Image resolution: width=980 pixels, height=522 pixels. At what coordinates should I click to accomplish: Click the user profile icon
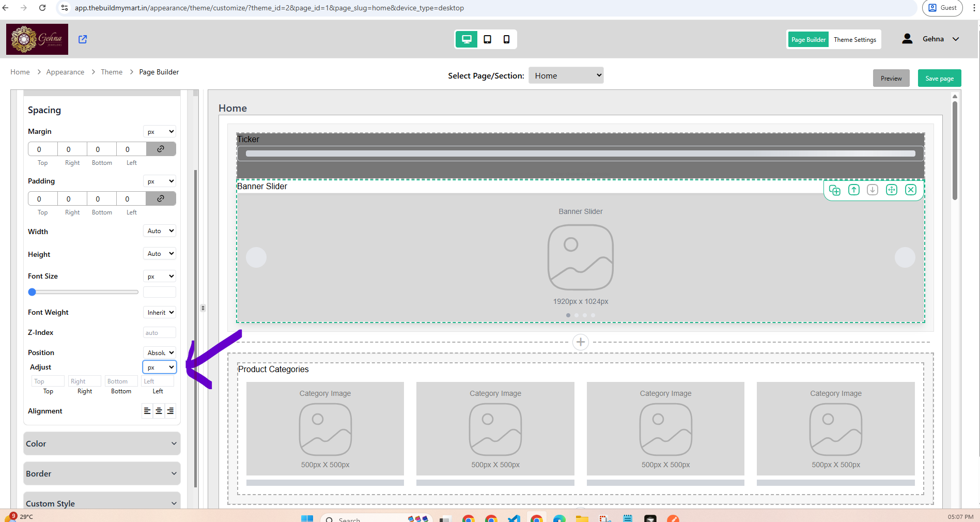[x=907, y=39]
